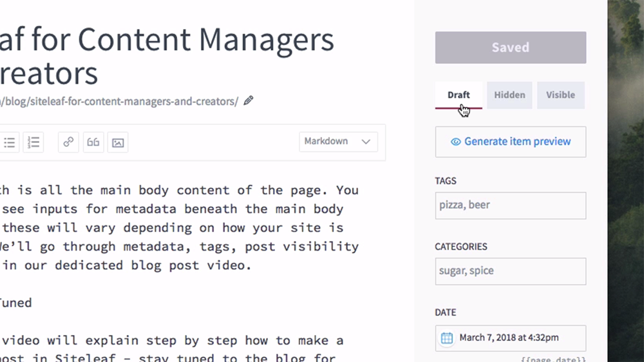Insert a numbered list in the editor
The image size is (644, 362).
[x=33, y=142]
